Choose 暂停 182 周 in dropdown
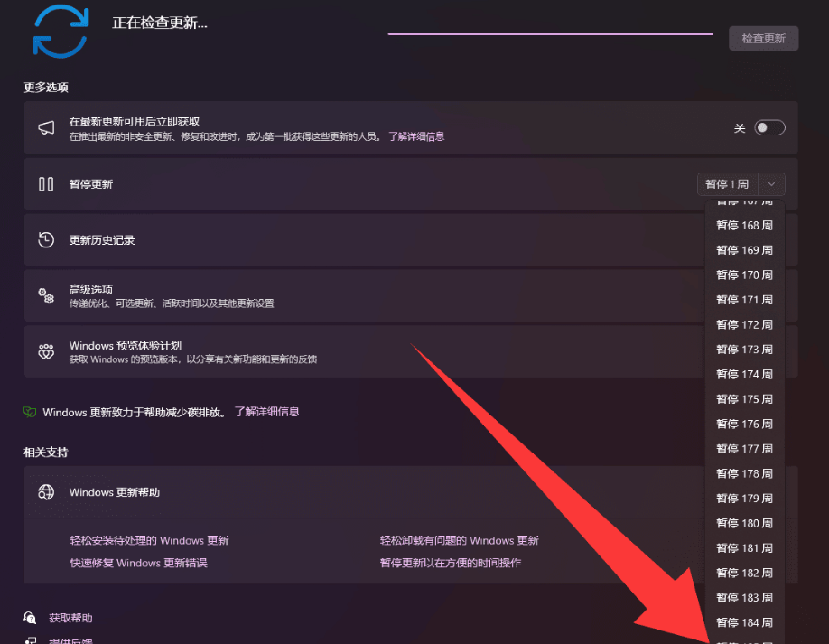The height and width of the screenshot is (644, 829). (744, 574)
